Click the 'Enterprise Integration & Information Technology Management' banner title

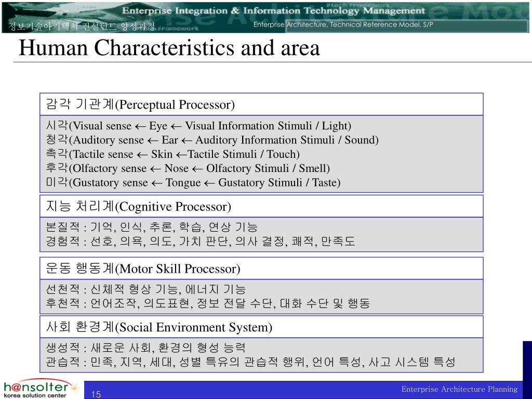point(273,10)
